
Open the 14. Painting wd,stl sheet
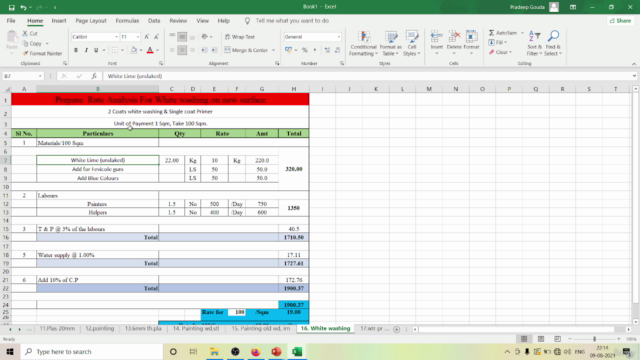click(196, 329)
